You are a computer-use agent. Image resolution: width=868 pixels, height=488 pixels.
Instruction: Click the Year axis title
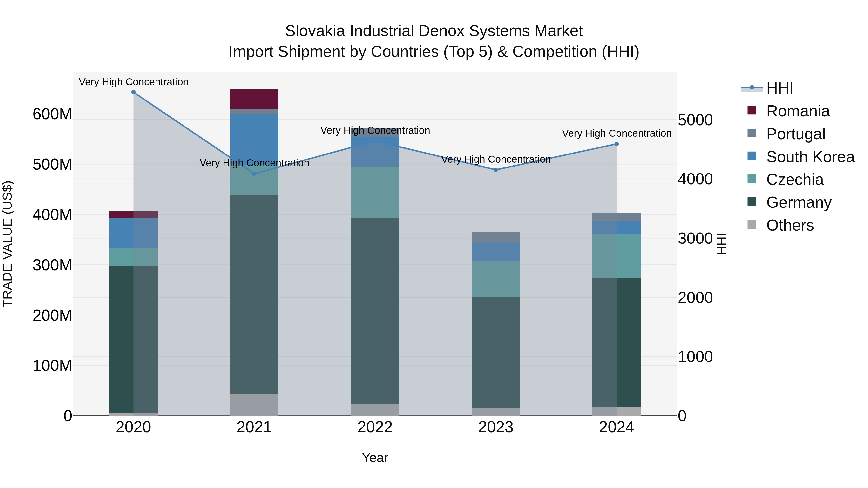pos(375,458)
